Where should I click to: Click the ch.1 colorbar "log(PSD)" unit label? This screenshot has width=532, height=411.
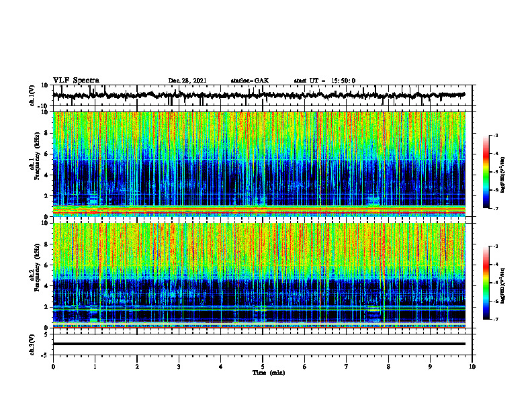point(503,175)
